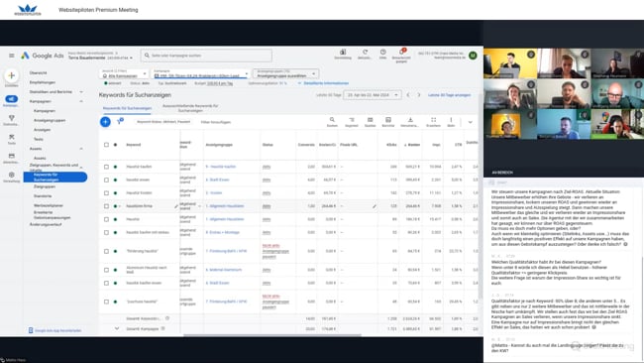Check the box for haustüren firma row

point(106,206)
